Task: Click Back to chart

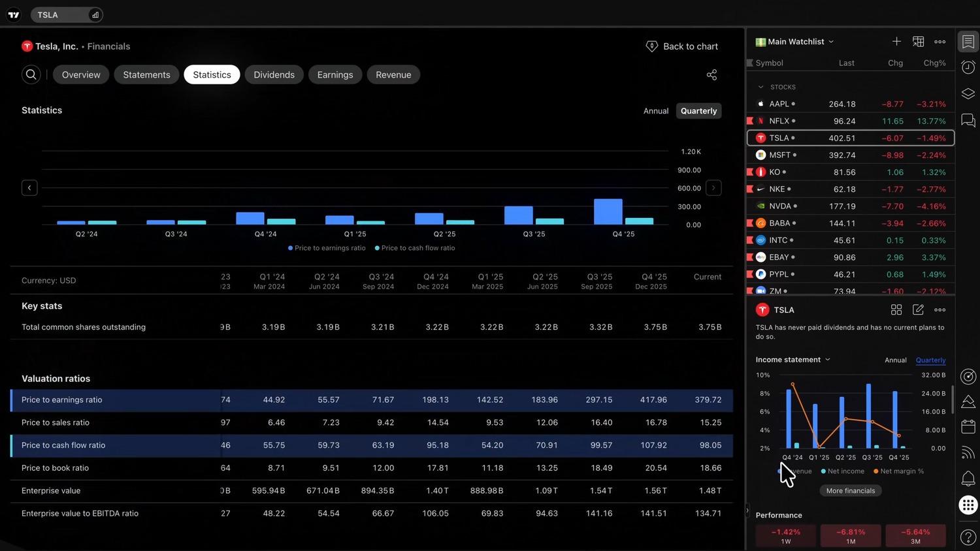Action: tap(682, 46)
